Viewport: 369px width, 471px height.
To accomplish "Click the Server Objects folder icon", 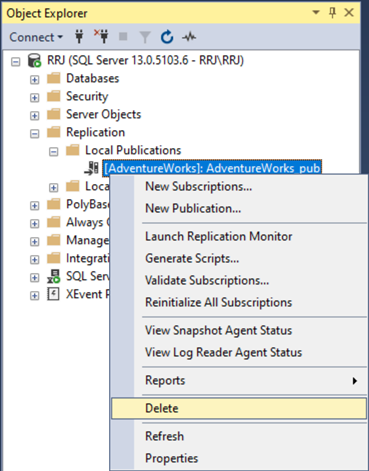I will tap(54, 114).
